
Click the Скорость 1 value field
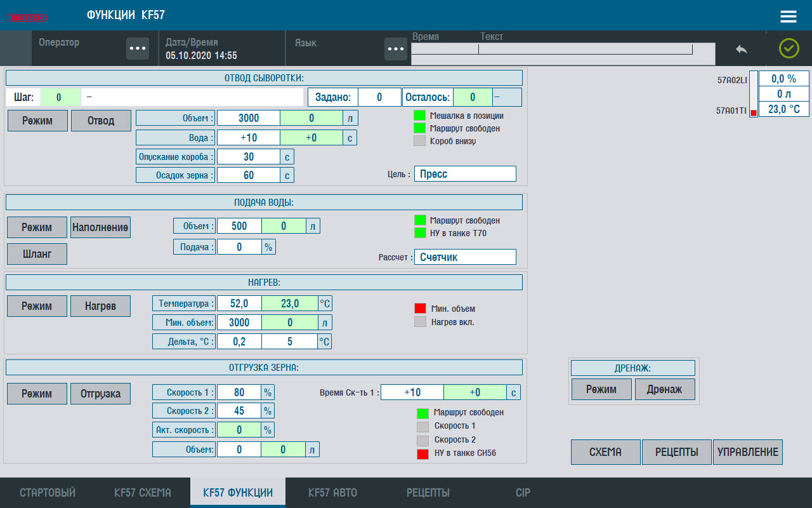click(239, 392)
